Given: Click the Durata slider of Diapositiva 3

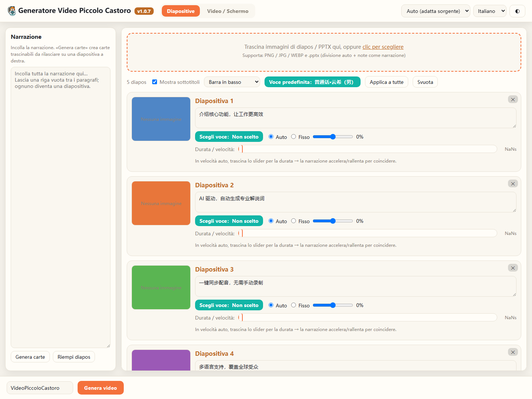Looking at the screenshot, I should [368, 318].
